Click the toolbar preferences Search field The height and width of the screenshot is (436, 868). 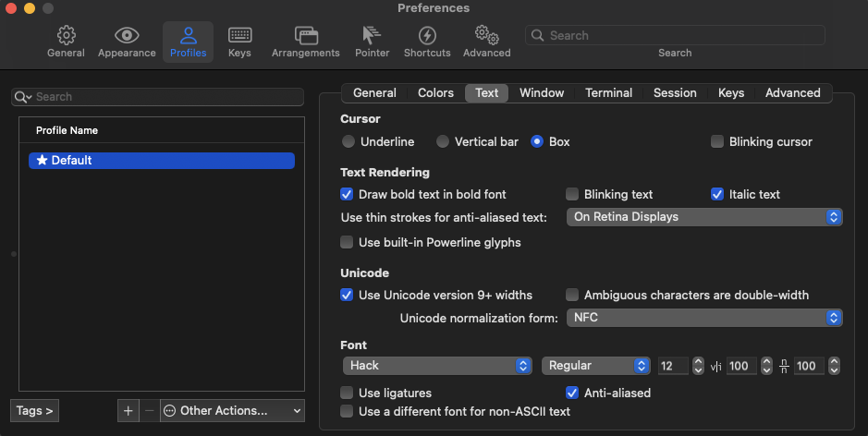pyautogui.click(x=675, y=35)
